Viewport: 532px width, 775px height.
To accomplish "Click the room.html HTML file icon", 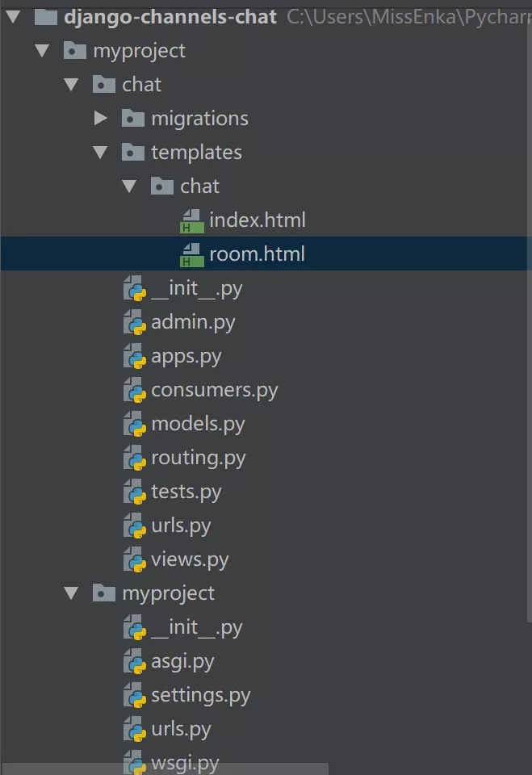I will (191, 255).
